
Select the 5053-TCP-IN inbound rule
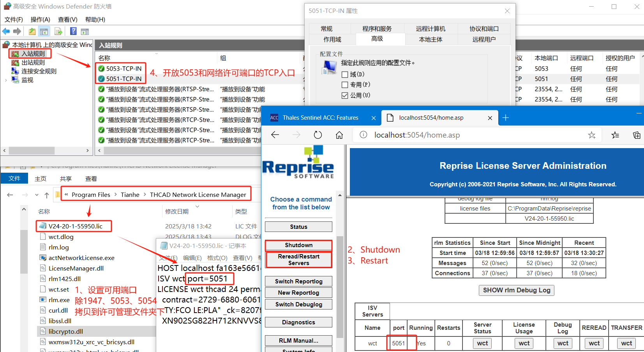(x=124, y=69)
